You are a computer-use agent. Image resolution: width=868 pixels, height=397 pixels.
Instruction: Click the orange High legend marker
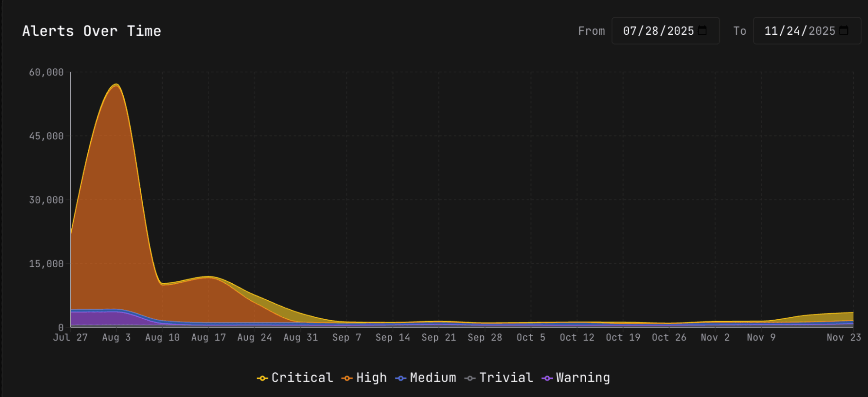[347, 378]
